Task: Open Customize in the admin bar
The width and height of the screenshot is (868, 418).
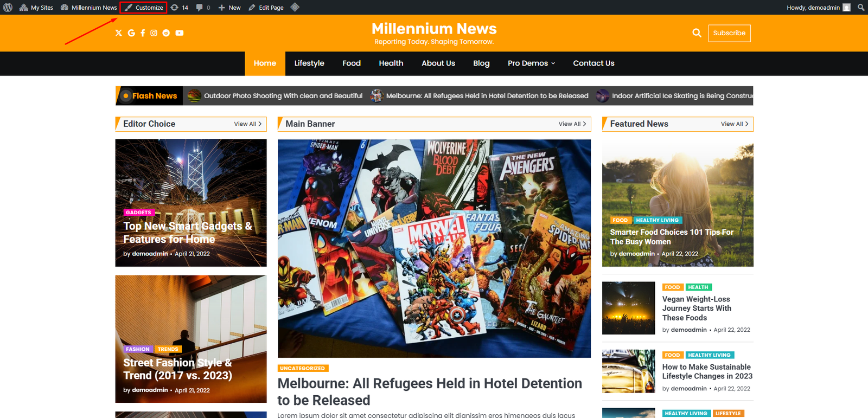Action: [x=144, y=8]
